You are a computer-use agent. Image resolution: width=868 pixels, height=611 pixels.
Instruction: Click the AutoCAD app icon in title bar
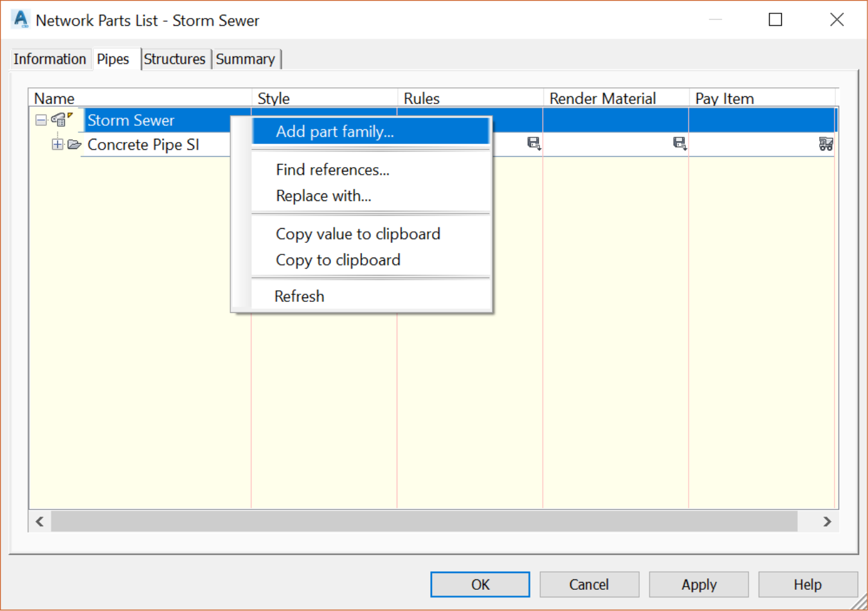pyautogui.click(x=21, y=19)
